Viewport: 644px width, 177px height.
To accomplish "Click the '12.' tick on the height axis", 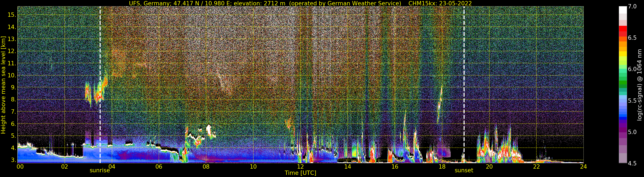I will pyautogui.click(x=12, y=51).
